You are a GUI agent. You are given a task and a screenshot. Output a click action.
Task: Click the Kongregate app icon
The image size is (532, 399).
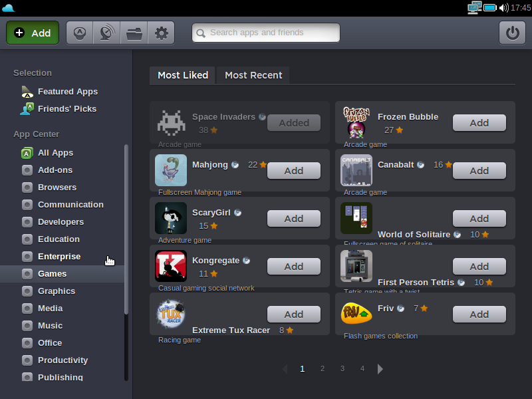click(170, 265)
